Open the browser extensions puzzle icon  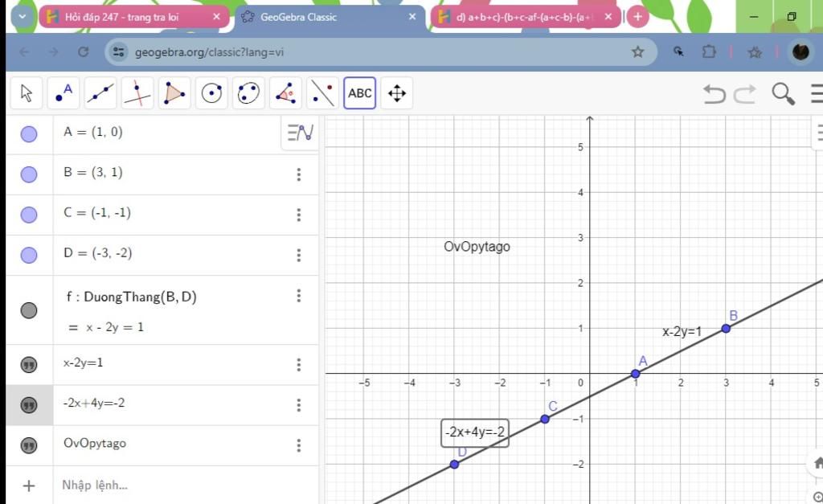(x=709, y=52)
